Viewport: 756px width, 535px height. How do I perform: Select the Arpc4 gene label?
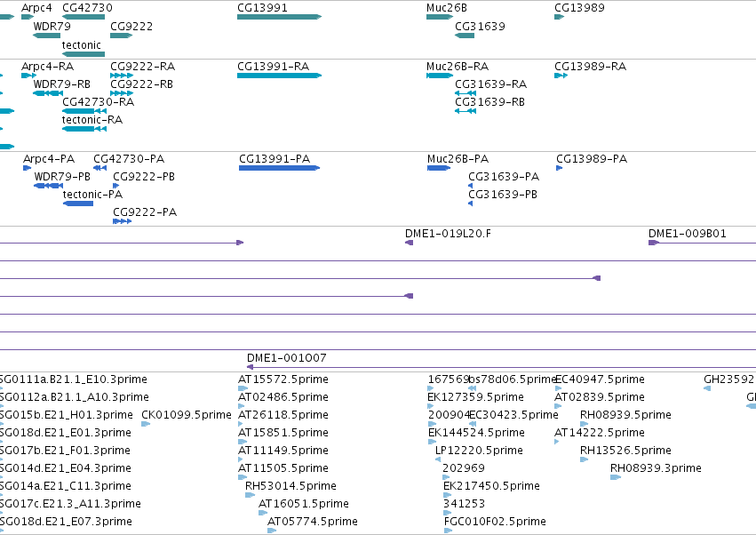point(36,8)
